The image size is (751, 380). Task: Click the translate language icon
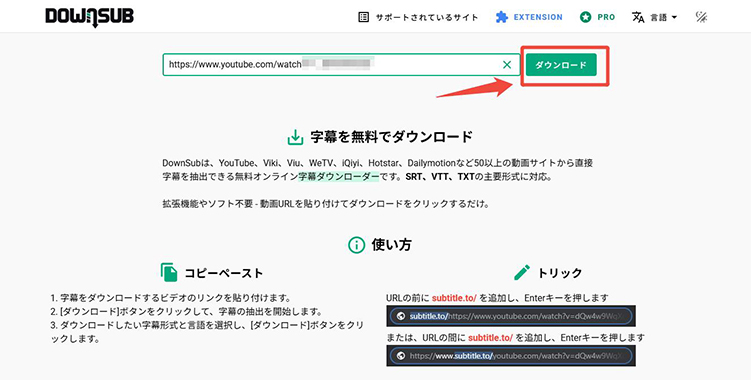click(x=638, y=17)
